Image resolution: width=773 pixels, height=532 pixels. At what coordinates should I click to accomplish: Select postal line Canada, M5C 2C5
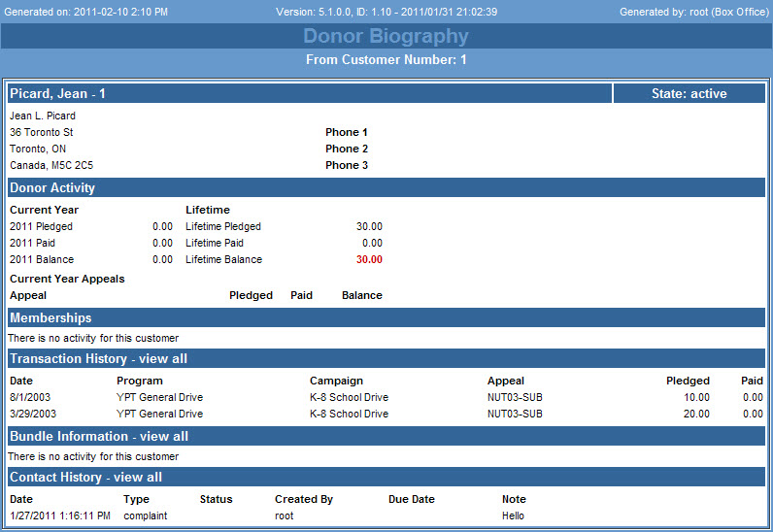pyautogui.click(x=51, y=165)
